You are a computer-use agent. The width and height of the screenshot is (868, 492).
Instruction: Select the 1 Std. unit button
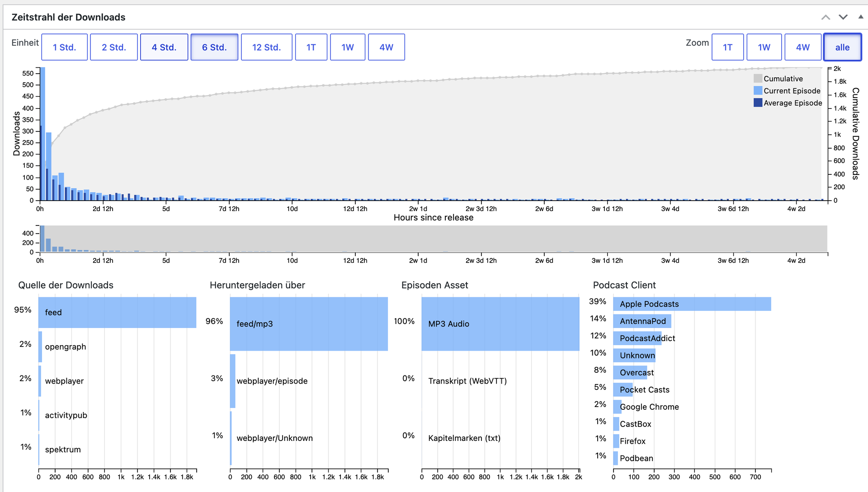point(64,47)
